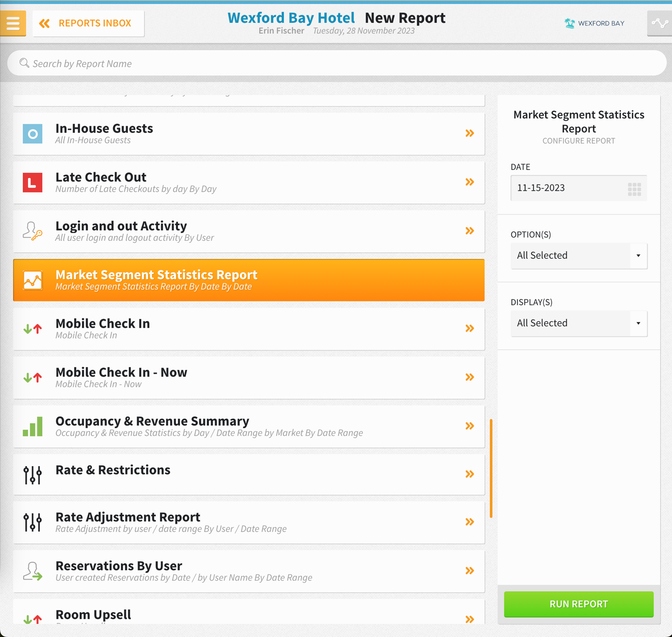Viewport: 672px width, 637px height.
Task: Click the Wexford Bay palm tree logo
Action: click(569, 23)
